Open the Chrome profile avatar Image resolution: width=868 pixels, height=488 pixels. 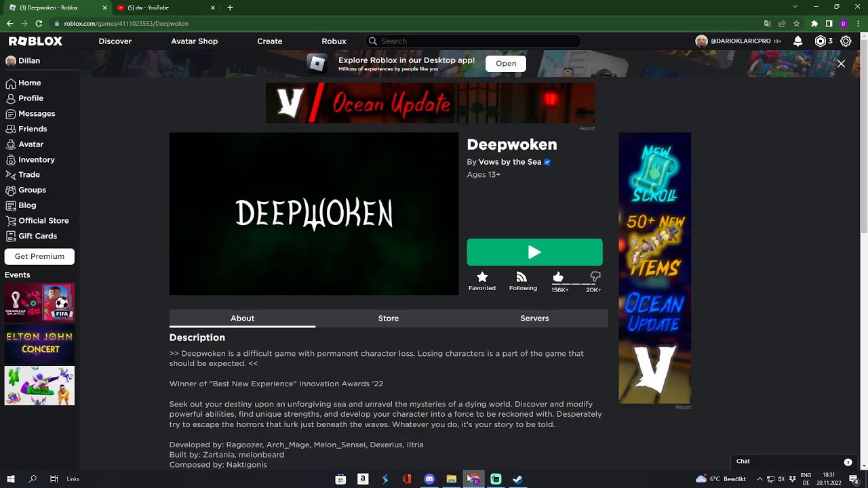tap(844, 24)
